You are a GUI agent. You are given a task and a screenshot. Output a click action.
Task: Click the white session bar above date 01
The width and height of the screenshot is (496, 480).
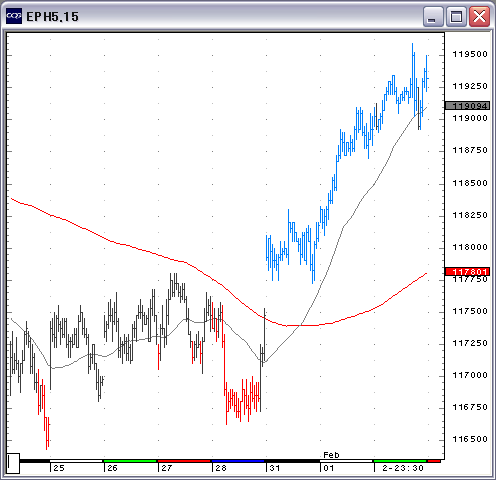(x=346, y=461)
